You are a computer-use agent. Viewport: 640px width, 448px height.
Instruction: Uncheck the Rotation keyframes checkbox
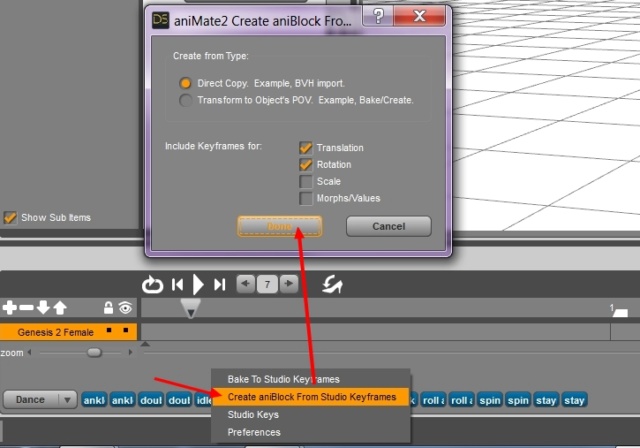(x=306, y=164)
